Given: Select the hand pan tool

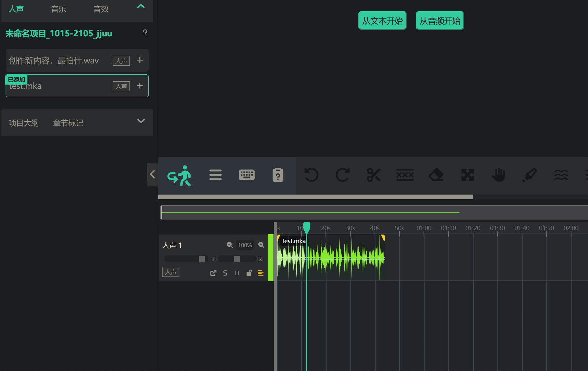Looking at the screenshot, I should (x=498, y=175).
